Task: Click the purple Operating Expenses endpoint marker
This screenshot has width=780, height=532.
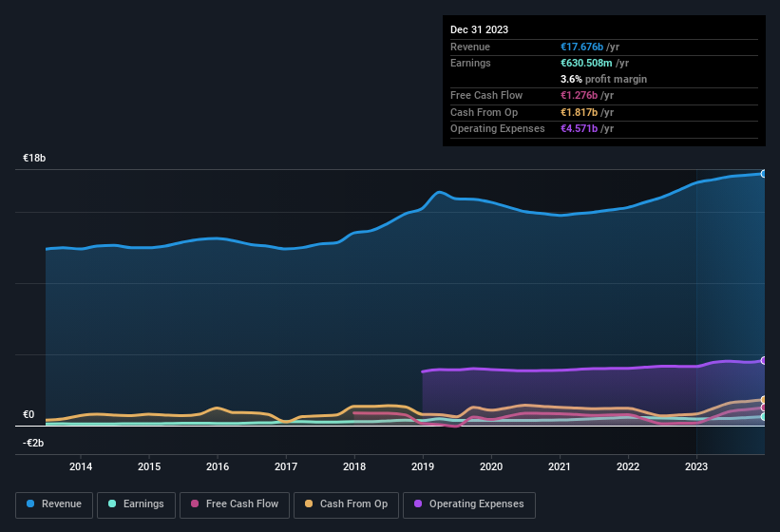Action: [763, 361]
